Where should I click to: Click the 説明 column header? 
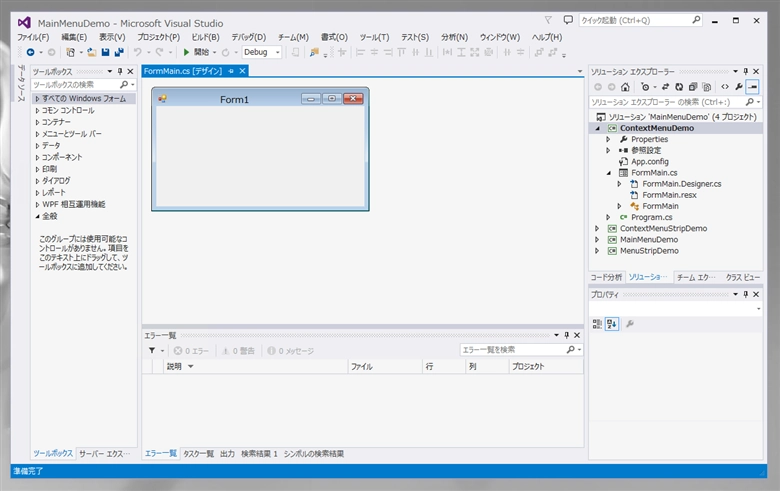point(256,367)
